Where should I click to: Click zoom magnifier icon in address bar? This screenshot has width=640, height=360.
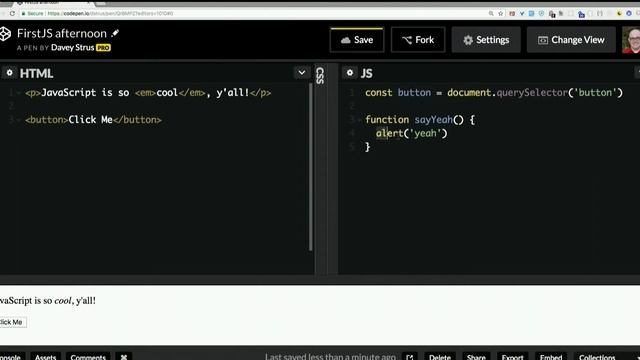pyautogui.click(x=491, y=13)
